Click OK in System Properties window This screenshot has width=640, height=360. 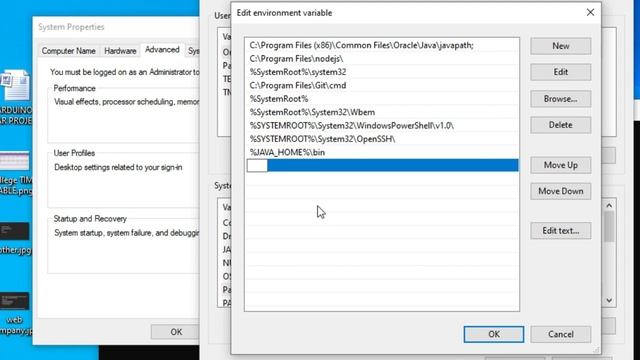click(176, 332)
